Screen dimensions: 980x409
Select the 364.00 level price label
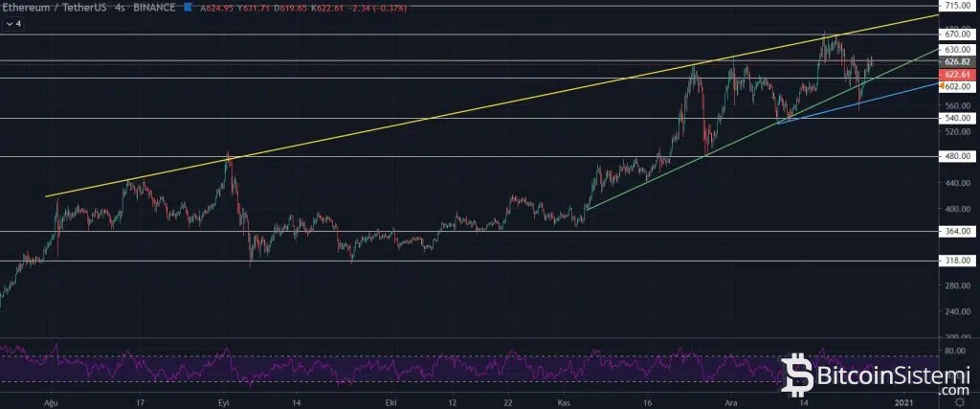click(957, 231)
